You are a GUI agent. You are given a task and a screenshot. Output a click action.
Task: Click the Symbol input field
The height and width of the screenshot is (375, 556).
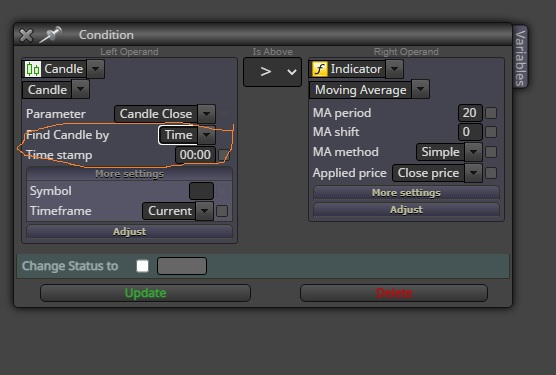pyautogui.click(x=201, y=191)
